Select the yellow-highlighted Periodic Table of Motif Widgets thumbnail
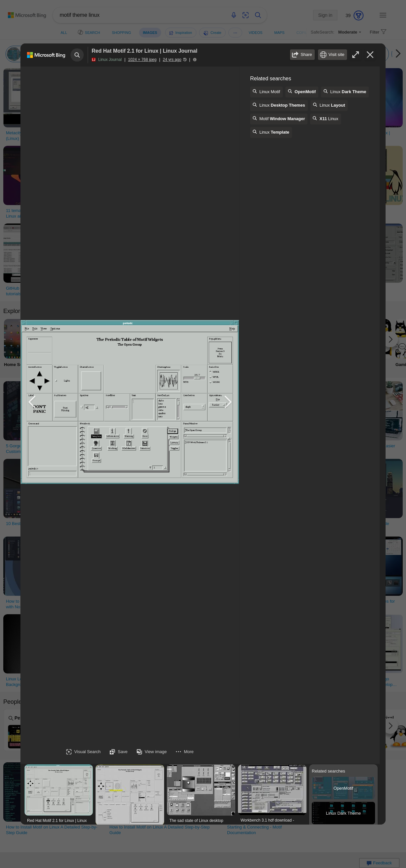 [130, 794]
